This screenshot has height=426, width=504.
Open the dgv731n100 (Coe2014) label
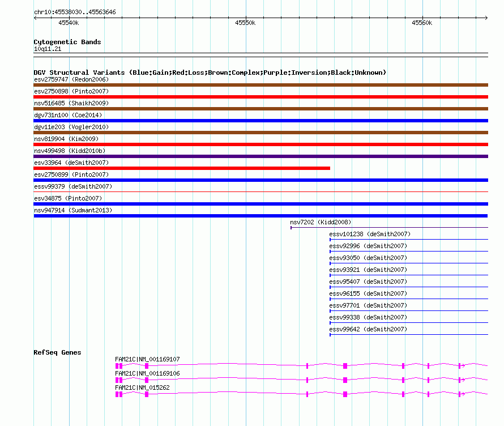click(x=68, y=115)
